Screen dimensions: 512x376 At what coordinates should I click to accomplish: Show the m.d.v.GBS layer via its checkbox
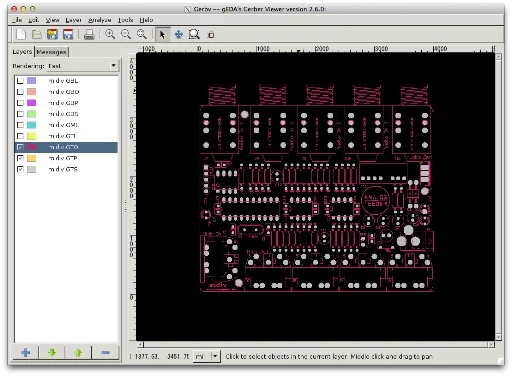point(20,114)
